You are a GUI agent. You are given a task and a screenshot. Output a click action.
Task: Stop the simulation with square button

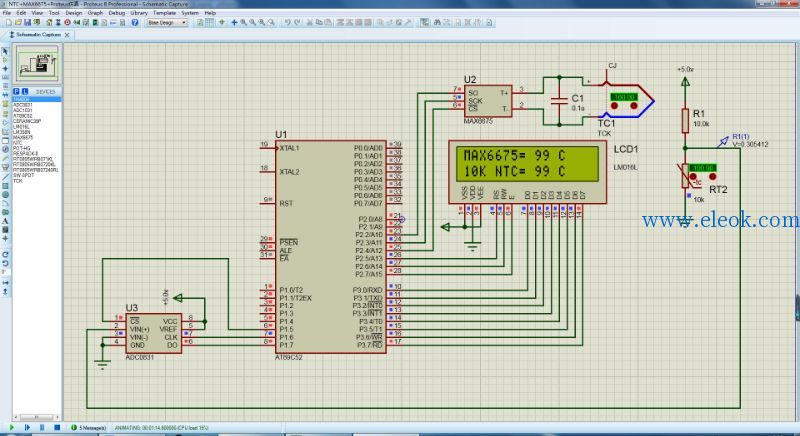pyautogui.click(x=57, y=427)
